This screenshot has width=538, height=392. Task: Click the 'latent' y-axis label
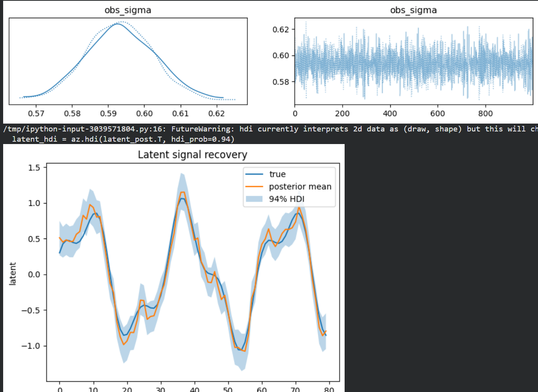pyautogui.click(x=13, y=274)
